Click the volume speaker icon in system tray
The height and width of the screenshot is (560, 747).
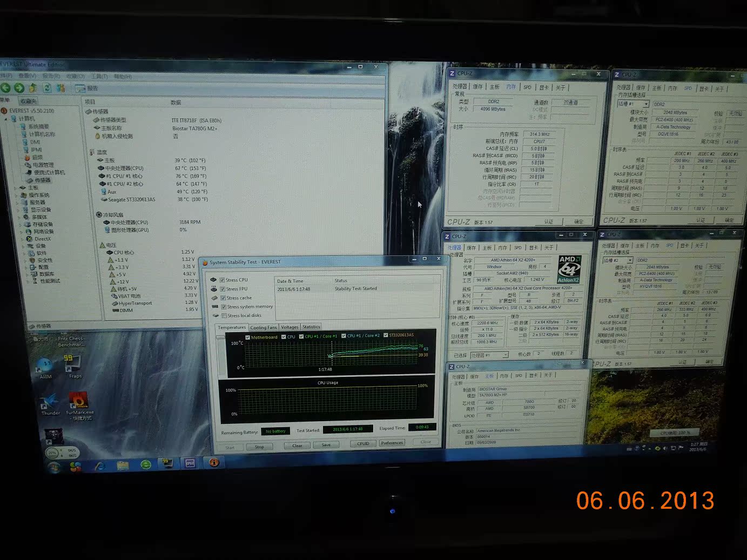click(665, 448)
